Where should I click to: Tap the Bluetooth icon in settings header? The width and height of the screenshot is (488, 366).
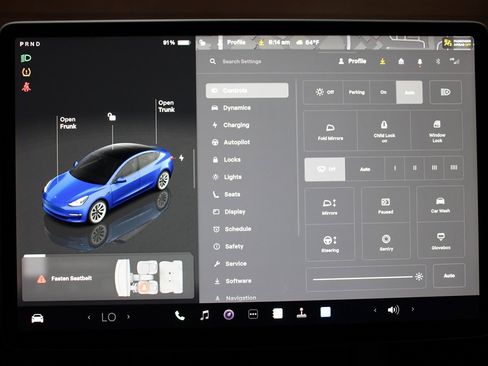click(438, 61)
